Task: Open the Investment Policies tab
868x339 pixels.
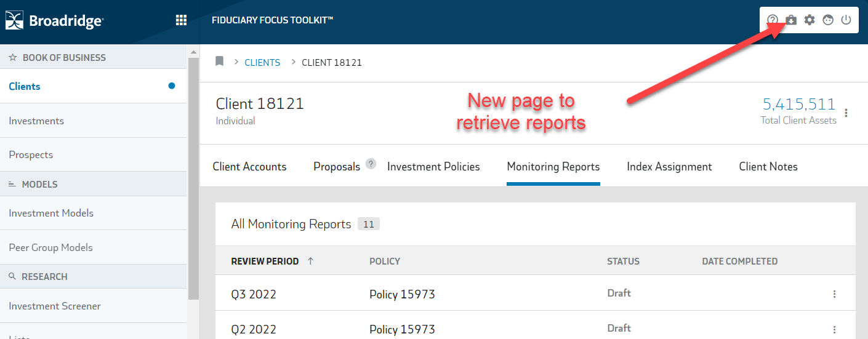Action: pyautogui.click(x=433, y=167)
